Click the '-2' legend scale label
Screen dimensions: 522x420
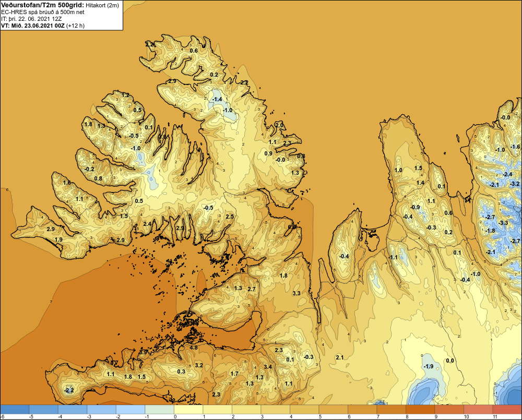[x=118, y=417]
